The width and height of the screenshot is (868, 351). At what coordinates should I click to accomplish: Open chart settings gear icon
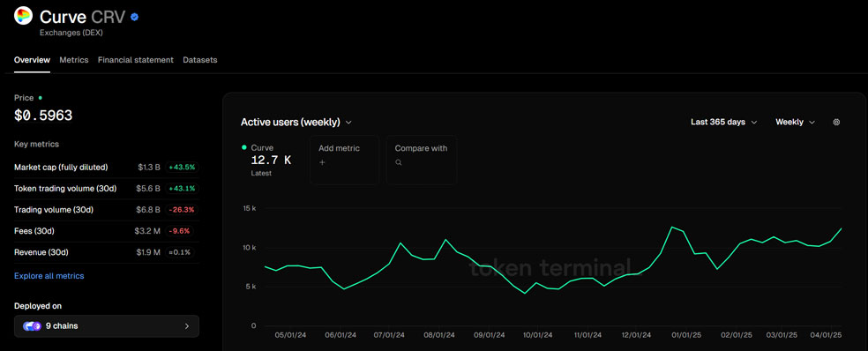[x=836, y=123]
